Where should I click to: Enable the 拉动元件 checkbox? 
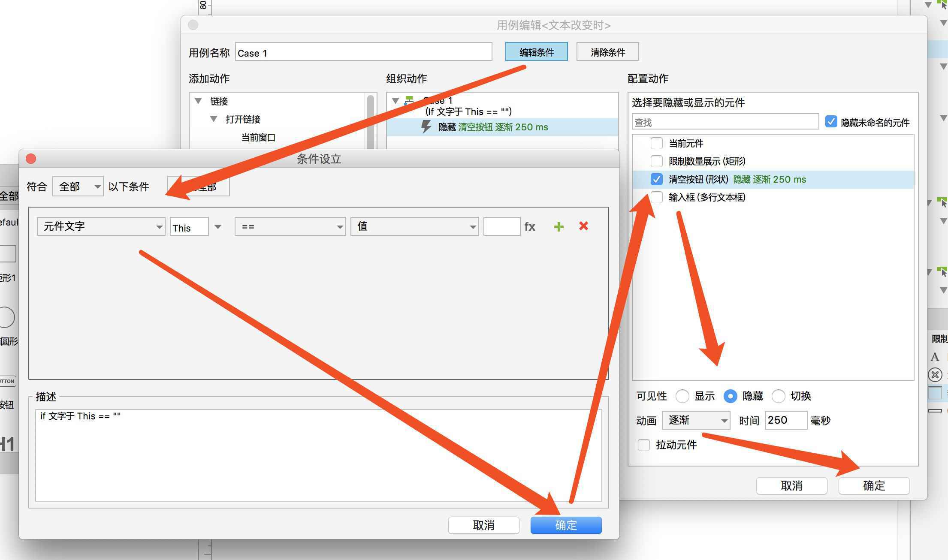click(643, 445)
